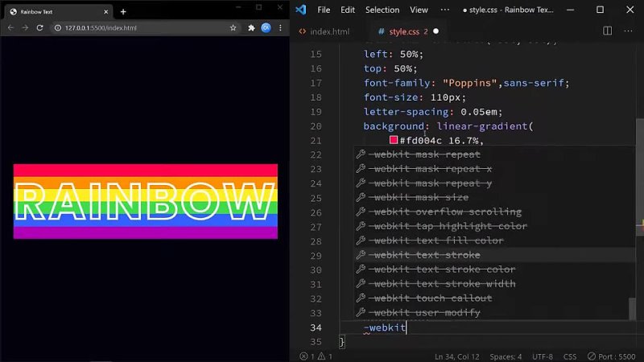Open a new browser tab
Viewport: 644px width, 362px height.
coord(123,12)
